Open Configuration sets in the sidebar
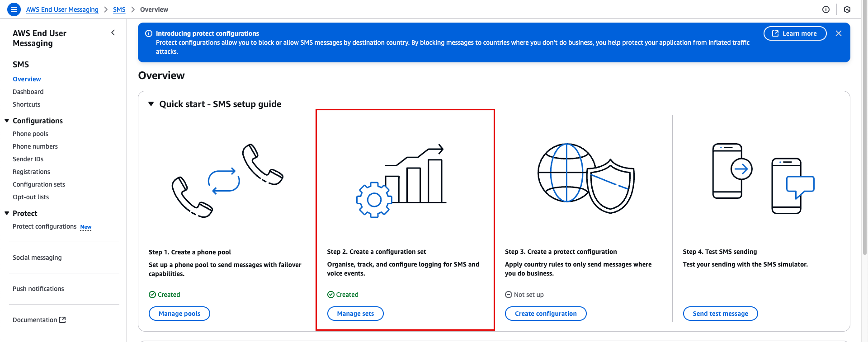 pos(39,184)
